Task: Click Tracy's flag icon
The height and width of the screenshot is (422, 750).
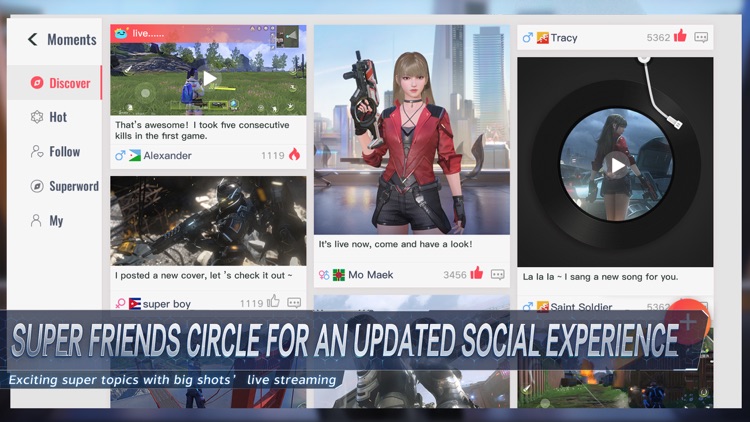Action: 542,38
